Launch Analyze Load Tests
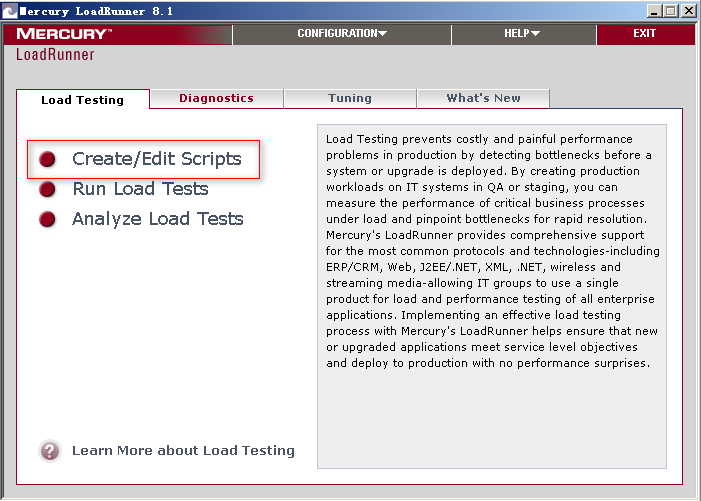 157,219
